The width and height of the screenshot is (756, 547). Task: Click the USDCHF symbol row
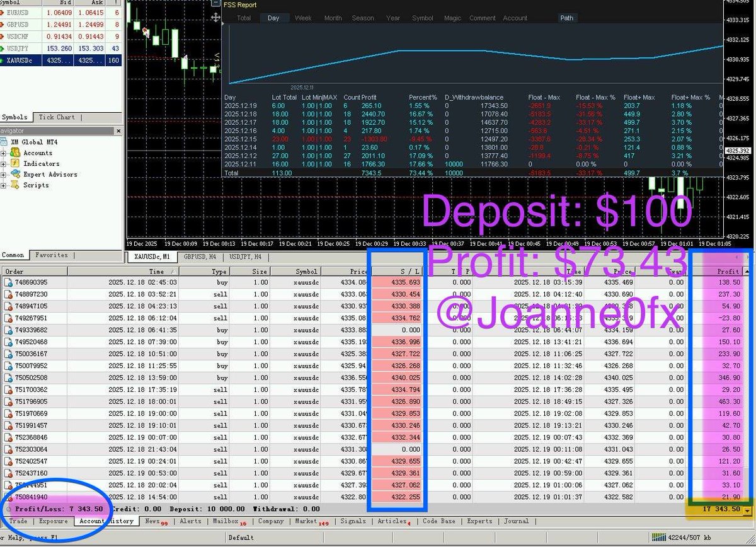[61, 37]
